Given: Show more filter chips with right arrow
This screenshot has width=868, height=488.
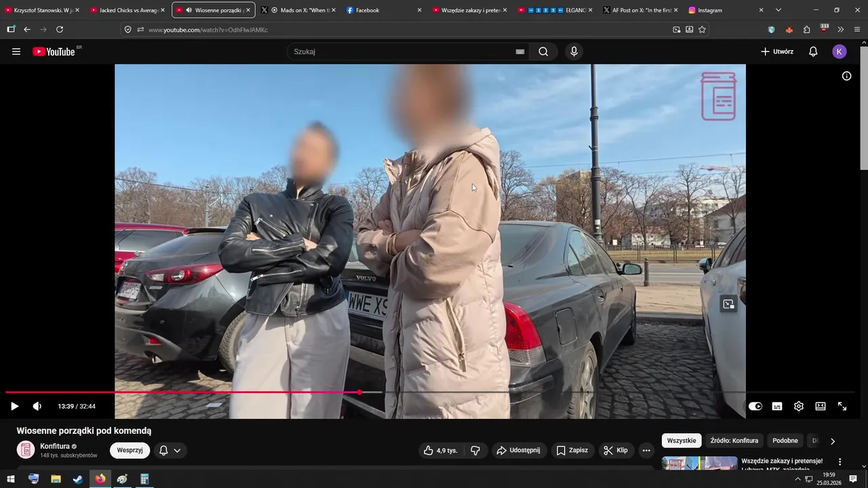Looking at the screenshot, I should 833,441.
